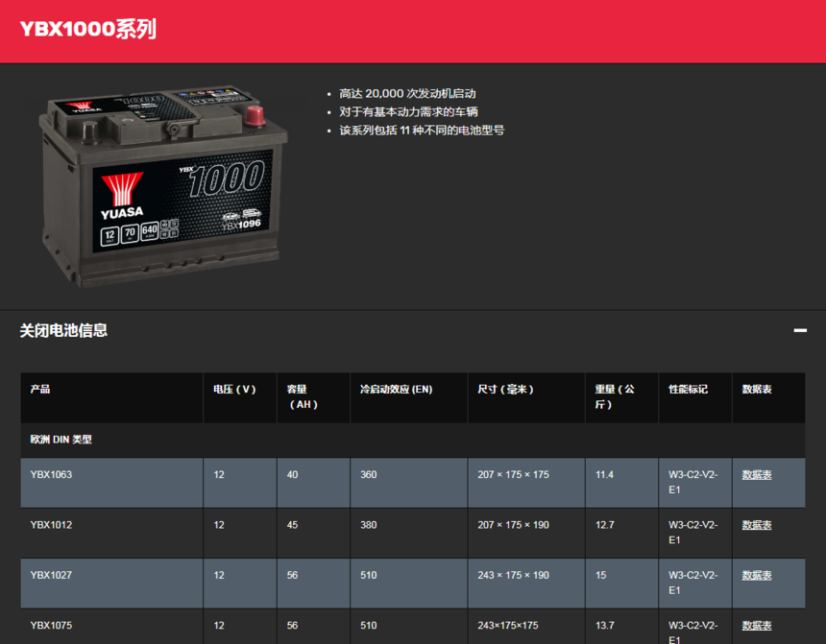This screenshot has height=644, width=826.
Task: Open the 数据表 link for YBX1063
Action: [x=757, y=474]
